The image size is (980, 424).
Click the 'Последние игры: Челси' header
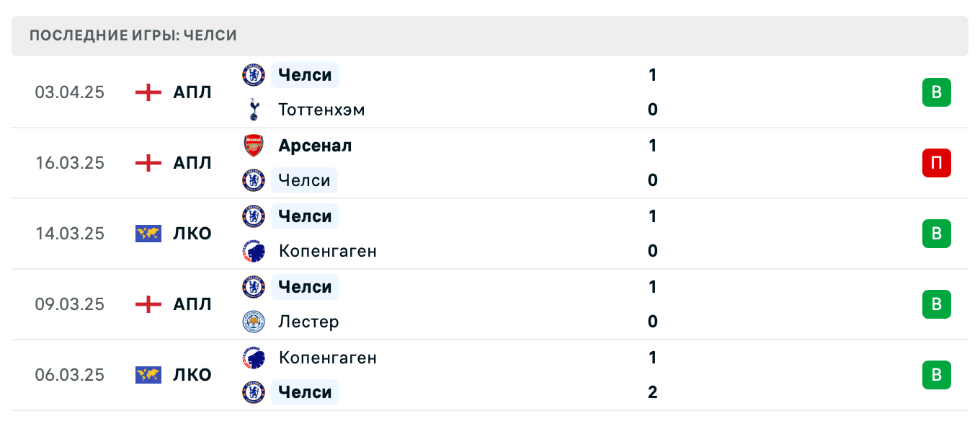coord(133,35)
